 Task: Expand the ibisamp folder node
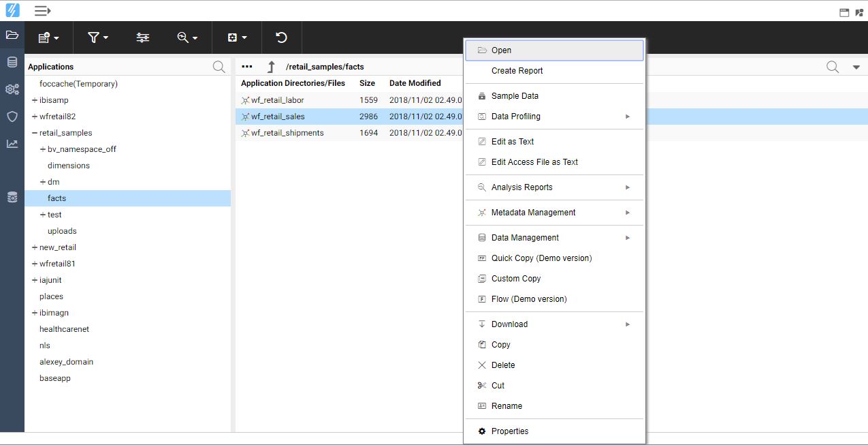click(x=35, y=100)
